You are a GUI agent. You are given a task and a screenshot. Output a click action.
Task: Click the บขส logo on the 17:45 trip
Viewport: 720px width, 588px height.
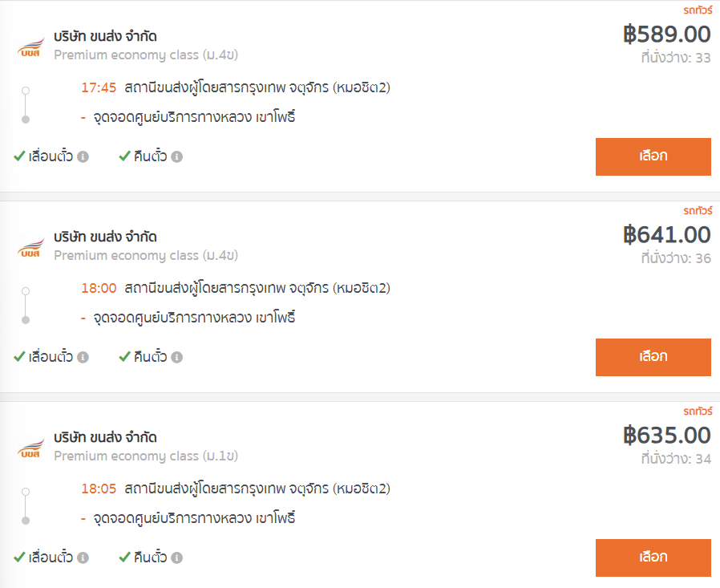pyautogui.click(x=30, y=47)
